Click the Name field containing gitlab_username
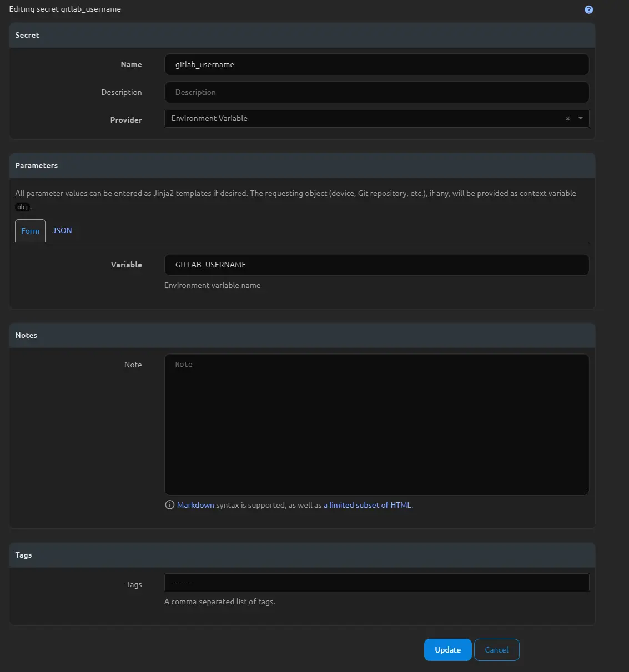Image resolution: width=629 pixels, height=672 pixels. tap(376, 64)
